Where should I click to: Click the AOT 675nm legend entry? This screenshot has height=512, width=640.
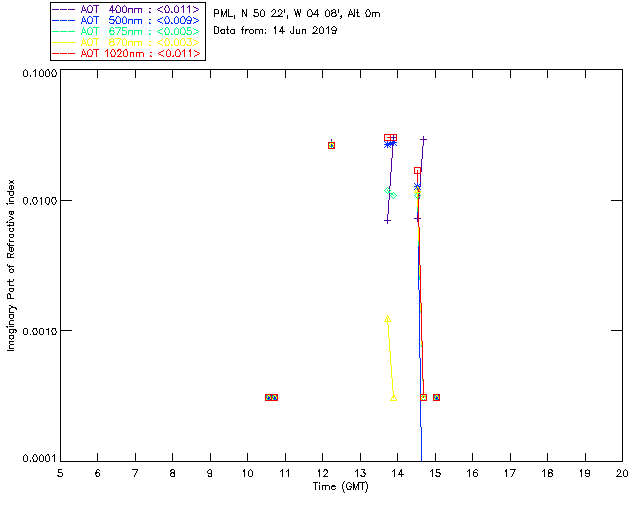coord(127,31)
